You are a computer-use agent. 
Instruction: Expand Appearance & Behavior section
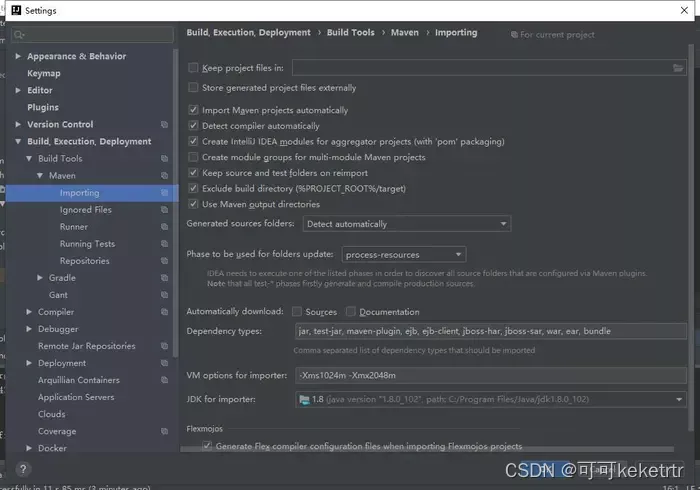coord(18,56)
